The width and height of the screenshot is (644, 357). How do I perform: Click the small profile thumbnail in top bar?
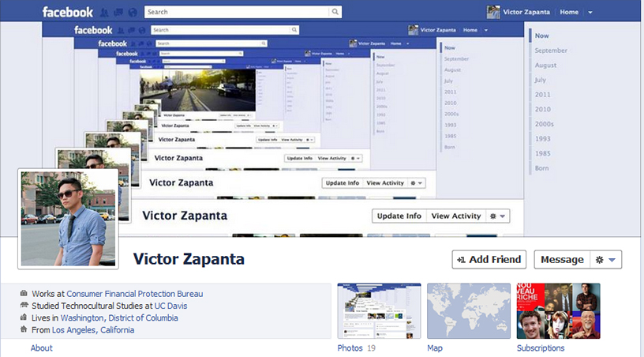(x=493, y=12)
